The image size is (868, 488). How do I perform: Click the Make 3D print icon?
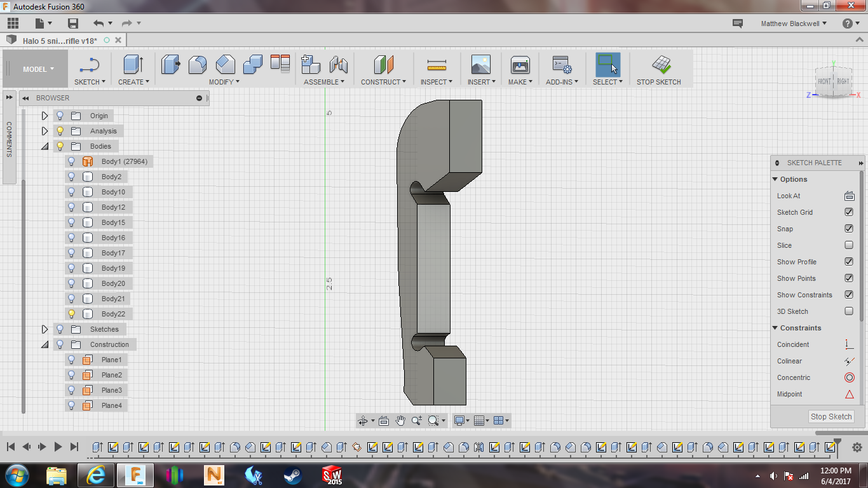click(520, 64)
